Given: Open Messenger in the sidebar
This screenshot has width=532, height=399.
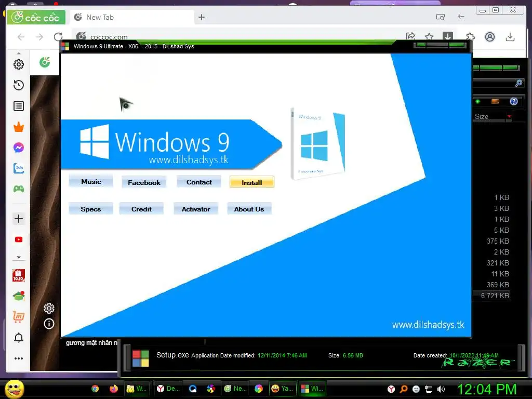Looking at the screenshot, I should (x=19, y=148).
